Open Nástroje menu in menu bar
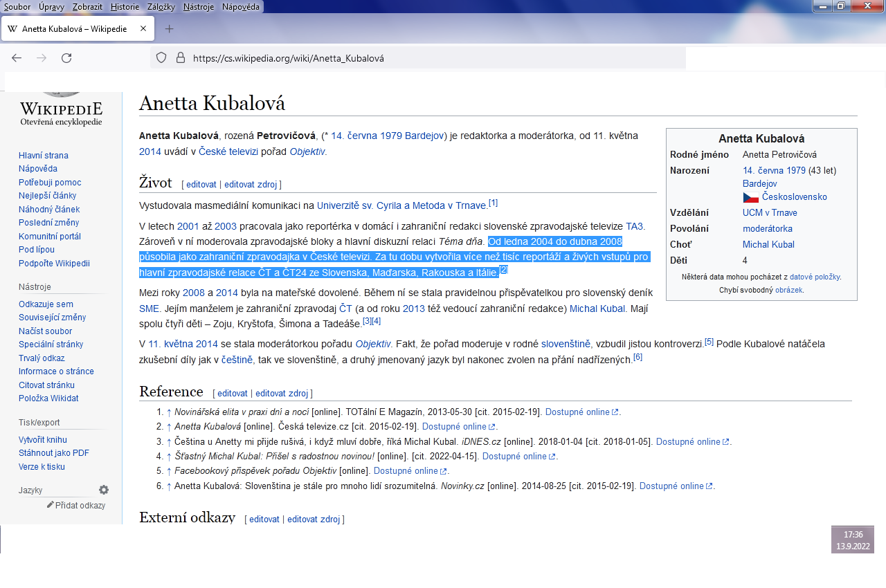The width and height of the screenshot is (886, 588). pyautogui.click(x=199, y=6)
